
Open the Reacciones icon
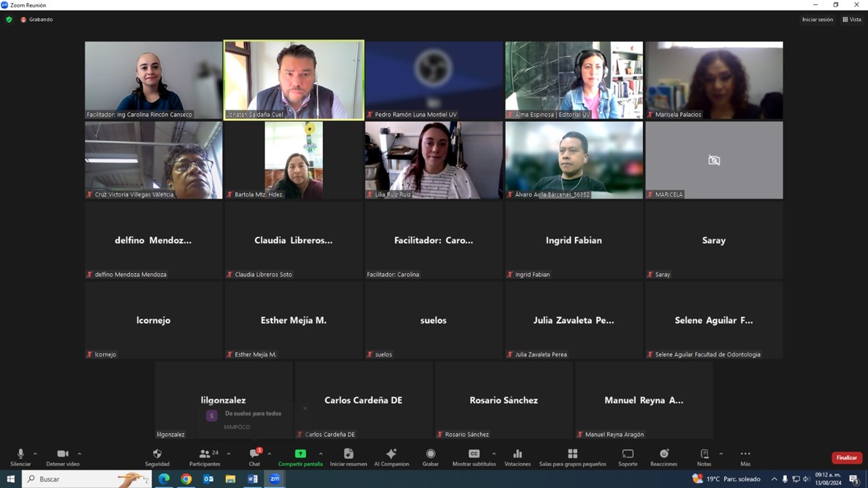click(x=663, y=454)
